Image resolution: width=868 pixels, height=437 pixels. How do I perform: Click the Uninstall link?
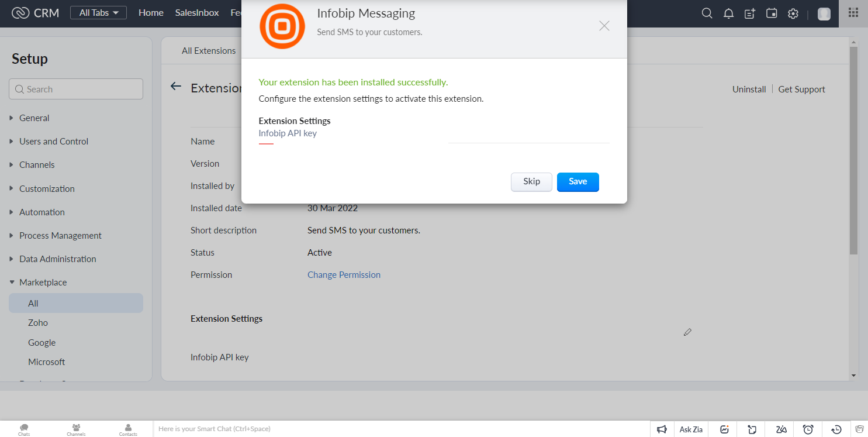(x=749, y=89)
